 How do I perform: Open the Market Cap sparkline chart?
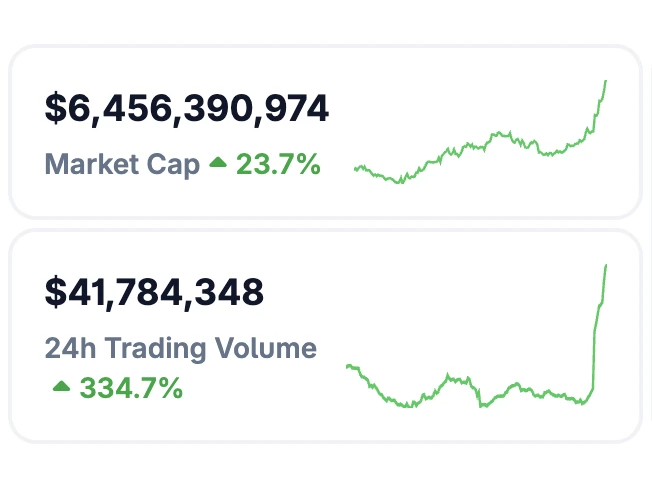click(x=480, y=140)
